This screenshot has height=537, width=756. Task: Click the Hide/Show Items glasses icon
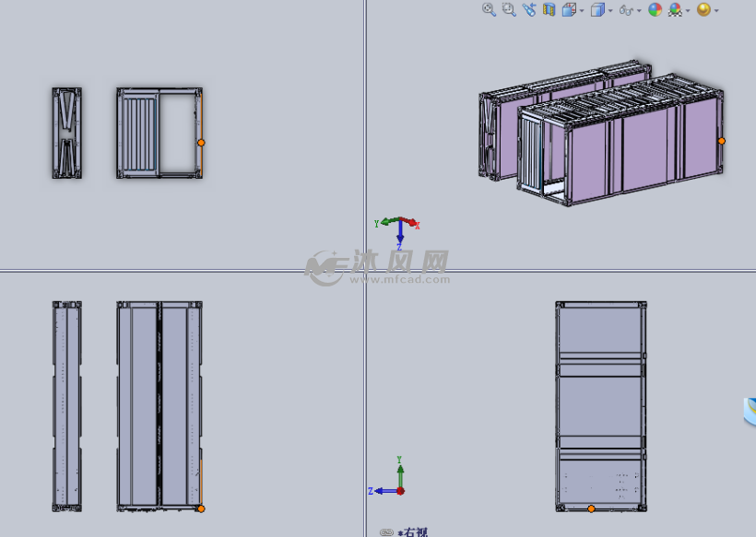(x=626, y=10)
